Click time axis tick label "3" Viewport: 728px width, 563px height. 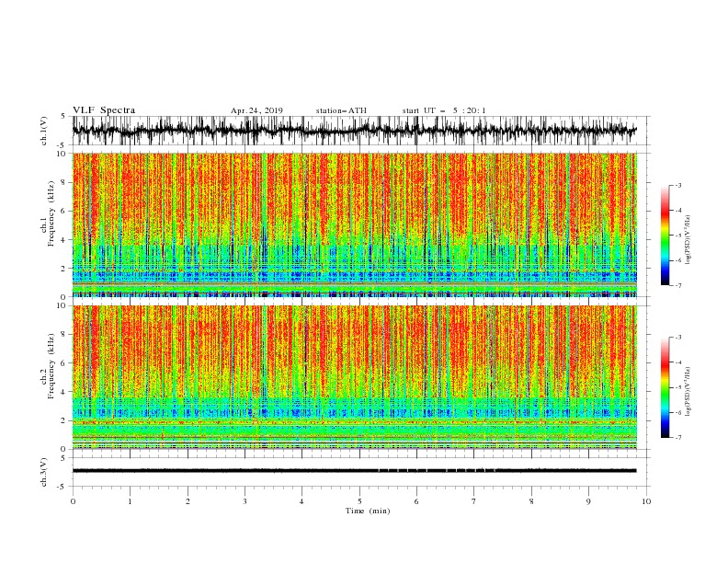point(245,501)
